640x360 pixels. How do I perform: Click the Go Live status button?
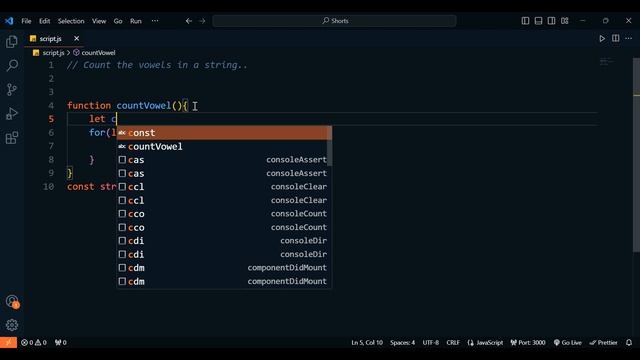pos(567,342)
